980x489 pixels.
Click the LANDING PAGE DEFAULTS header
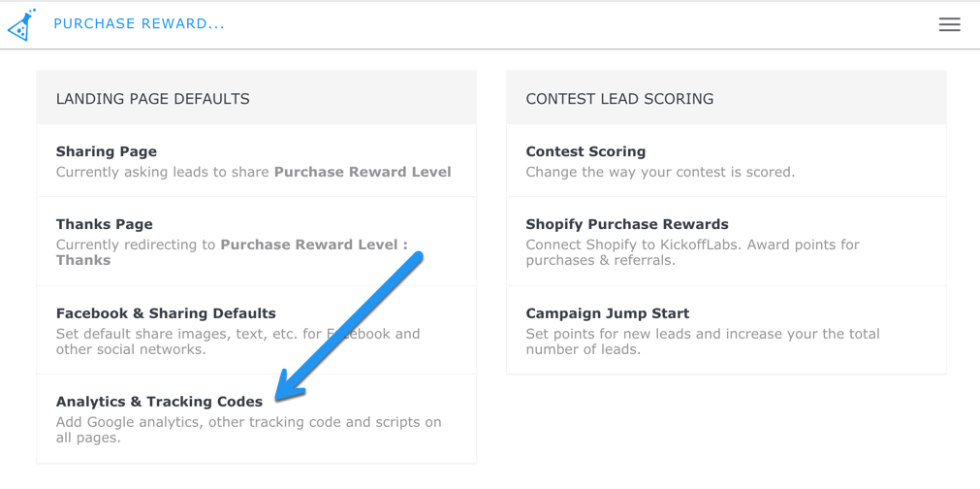coord(153,99)
